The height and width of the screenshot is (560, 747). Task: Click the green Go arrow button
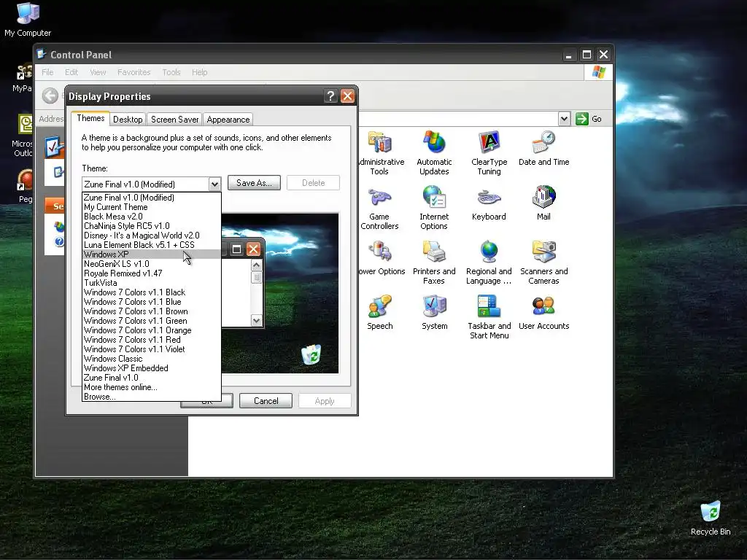[x=581, y=119]
